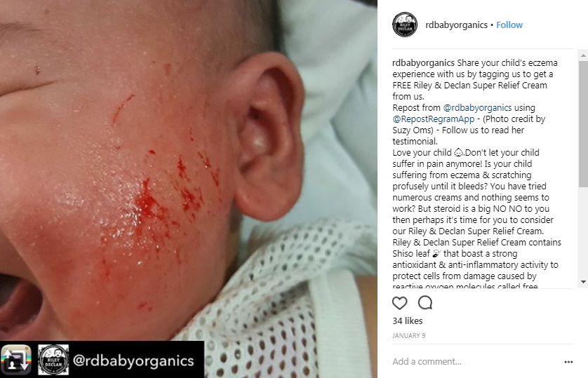Open the @RepostRegramApp mention link

(434, 119)
